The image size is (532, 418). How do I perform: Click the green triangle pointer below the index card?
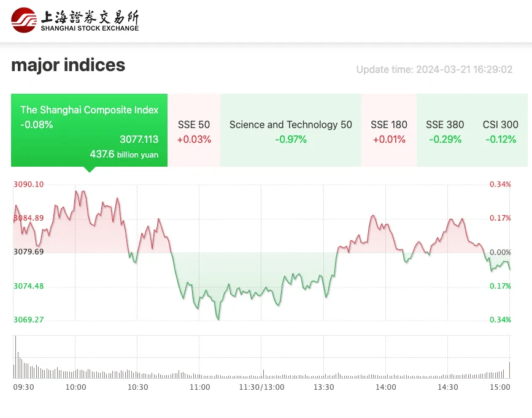(x=89, y=168)
